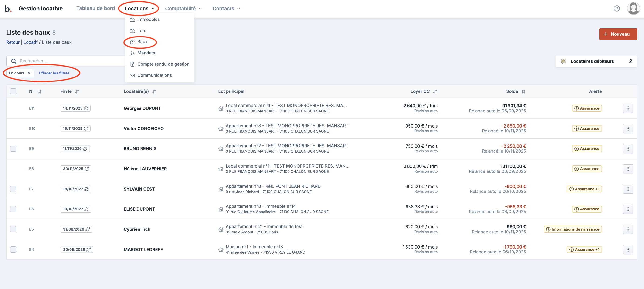
Task: Click the b. logo home icon
Action: tap(8, 9)
